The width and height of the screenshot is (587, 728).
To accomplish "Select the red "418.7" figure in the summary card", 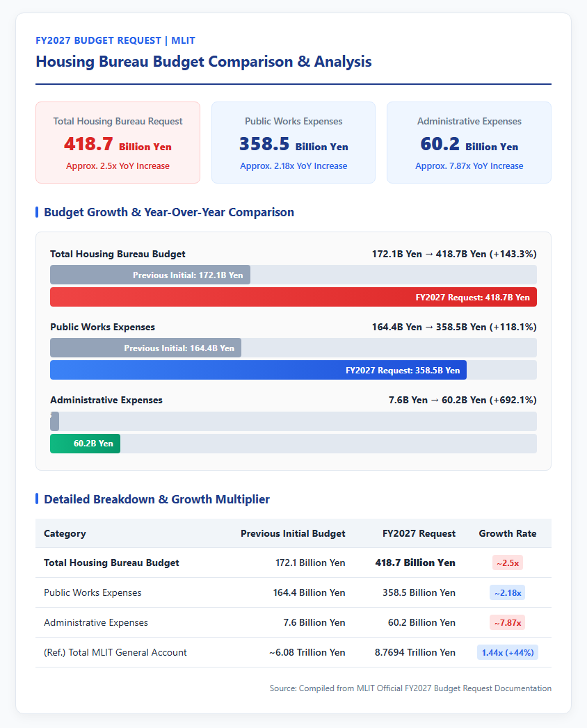I will point(88,144).
